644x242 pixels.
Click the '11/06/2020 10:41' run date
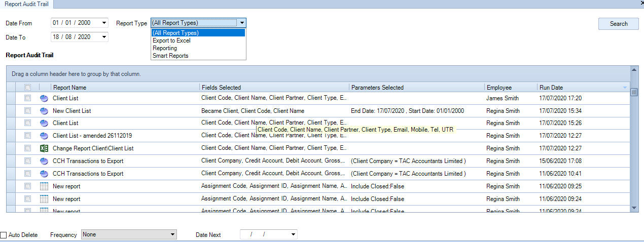tap(560, 174)
